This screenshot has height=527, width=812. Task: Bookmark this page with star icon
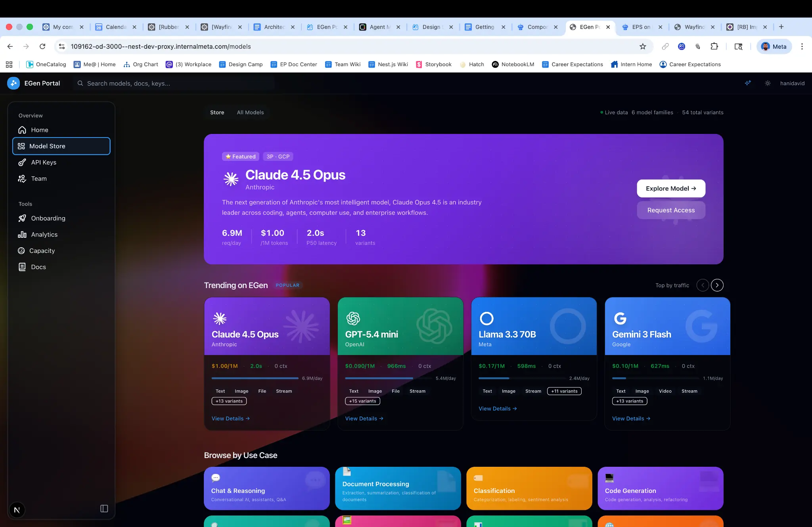coord(643,46)
